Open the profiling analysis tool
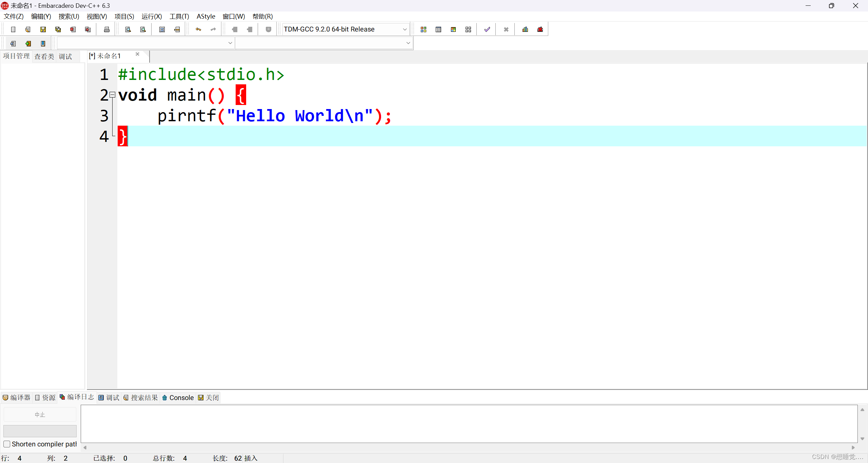Image resolution: width=868 pixels, height=463 pixels. click(524, 29)
